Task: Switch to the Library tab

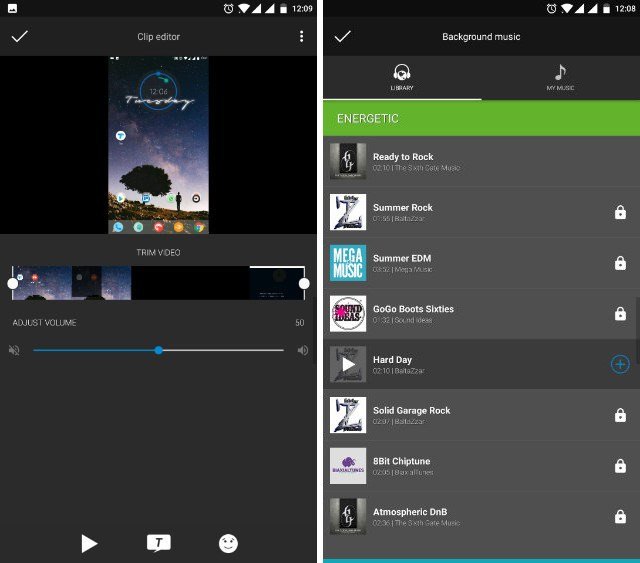Action: (x=402, y=78)
